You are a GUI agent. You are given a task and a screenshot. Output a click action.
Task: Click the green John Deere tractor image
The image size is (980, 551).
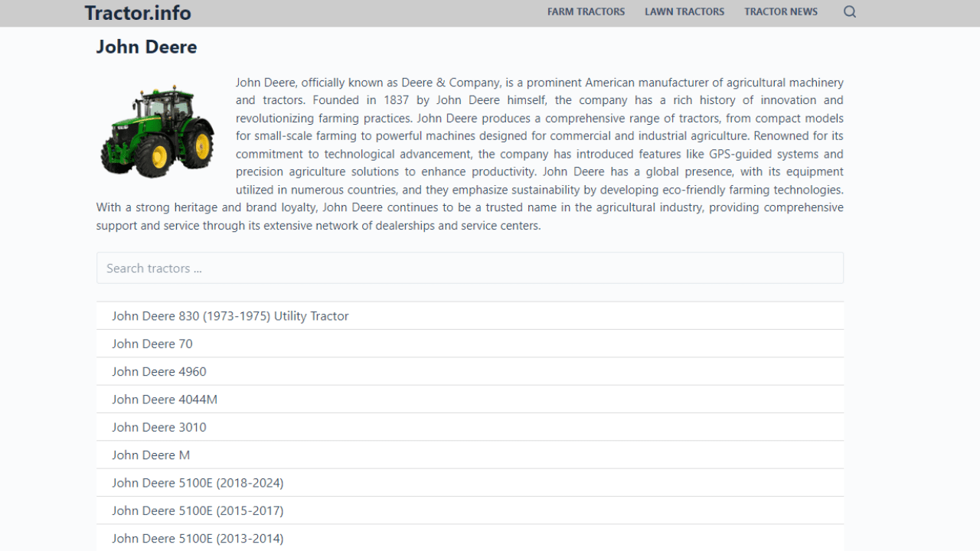[x=158, y=131]
